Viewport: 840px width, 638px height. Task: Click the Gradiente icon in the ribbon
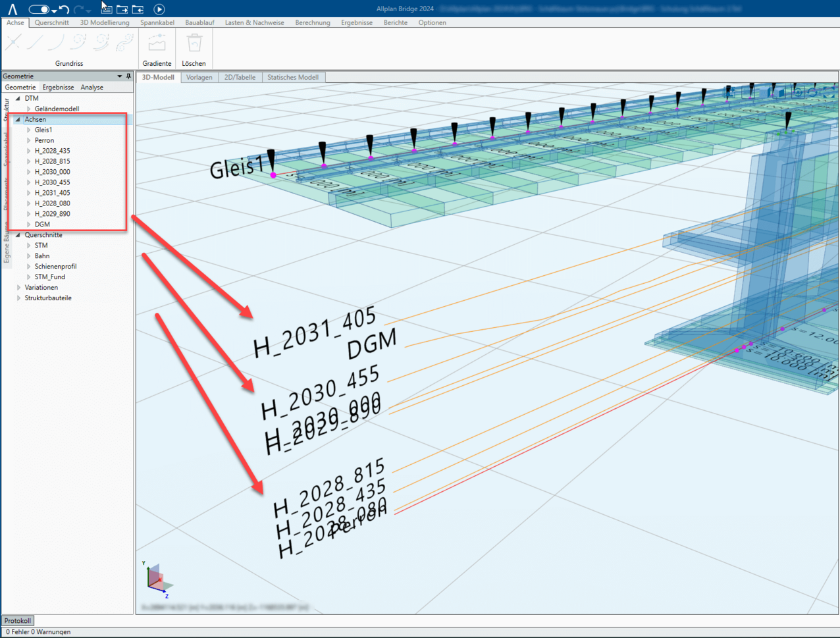pos(157,44)
